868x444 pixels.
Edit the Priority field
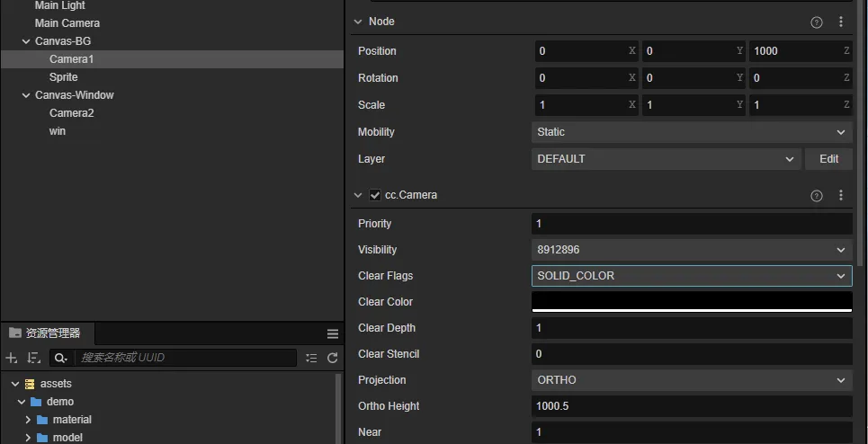pyautogui.click(x=692, y=224)
